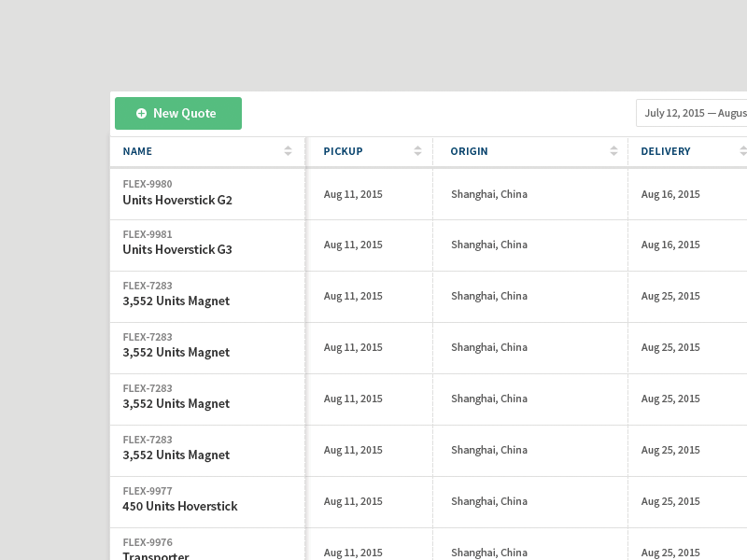
Task: Open the Units Hoverstick G3 quote
Action: tap(177, 250)
